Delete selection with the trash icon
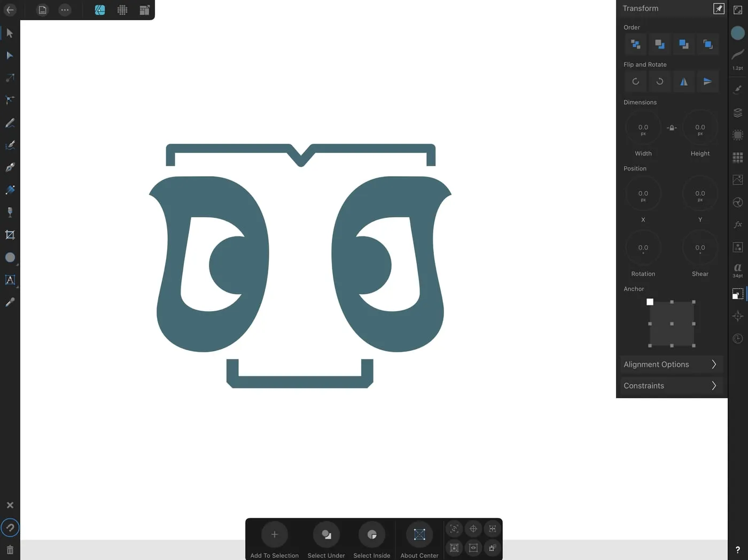 [10, 550]
